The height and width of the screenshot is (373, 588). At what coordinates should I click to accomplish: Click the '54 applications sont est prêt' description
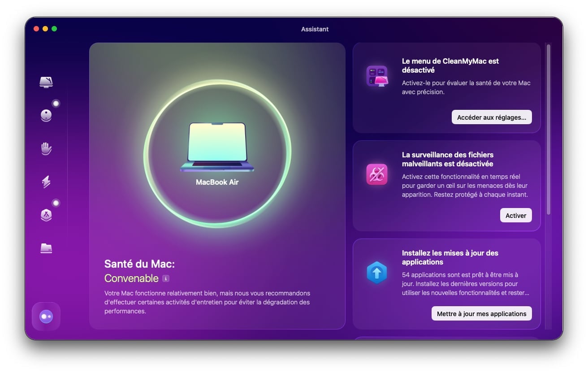tap(466, 284)
